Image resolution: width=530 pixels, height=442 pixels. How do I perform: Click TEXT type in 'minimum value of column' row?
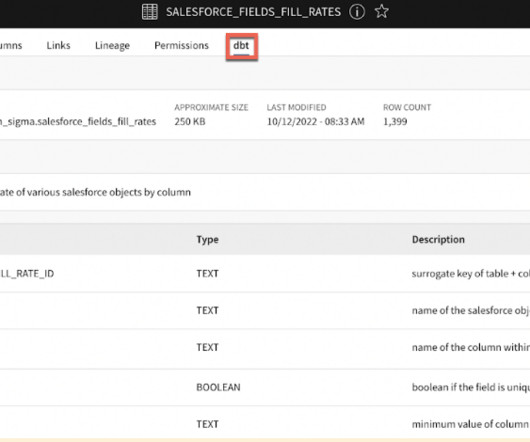tap(208, 424)
